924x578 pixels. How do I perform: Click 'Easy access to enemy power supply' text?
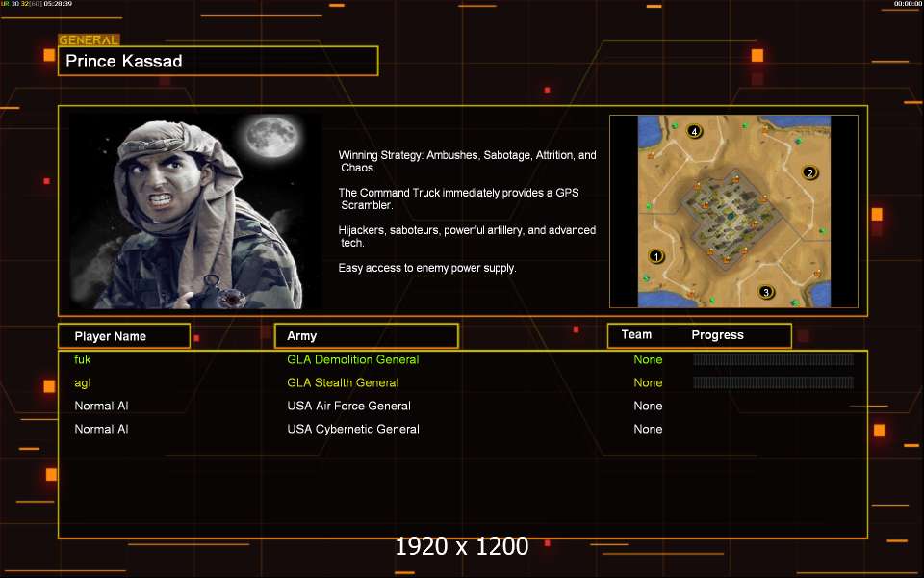(427, 268)
